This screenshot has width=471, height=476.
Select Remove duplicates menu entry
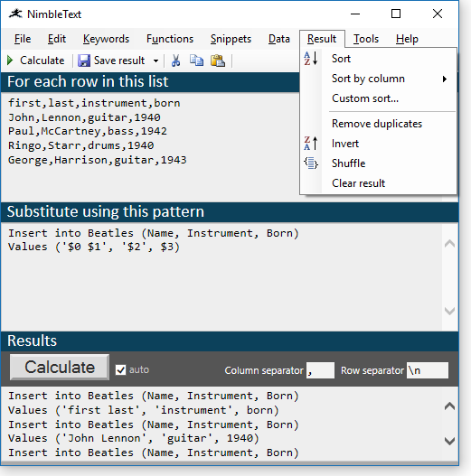[x=378, y=124]
